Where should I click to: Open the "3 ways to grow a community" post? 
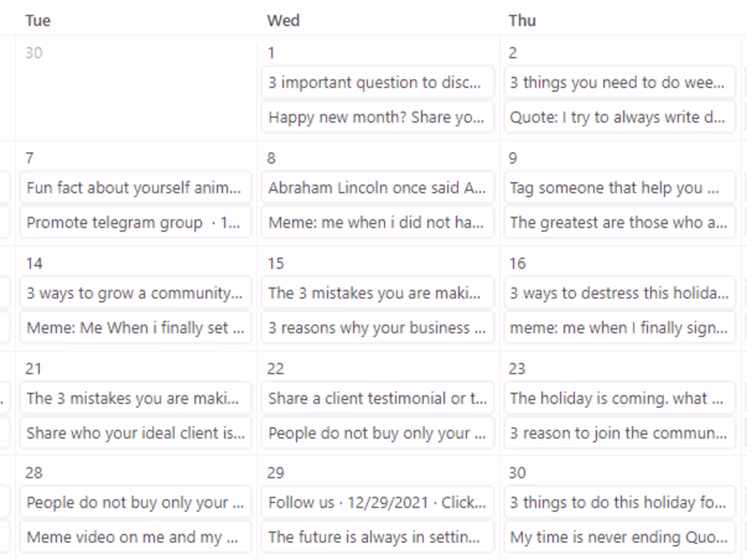(x=135, y=293)
